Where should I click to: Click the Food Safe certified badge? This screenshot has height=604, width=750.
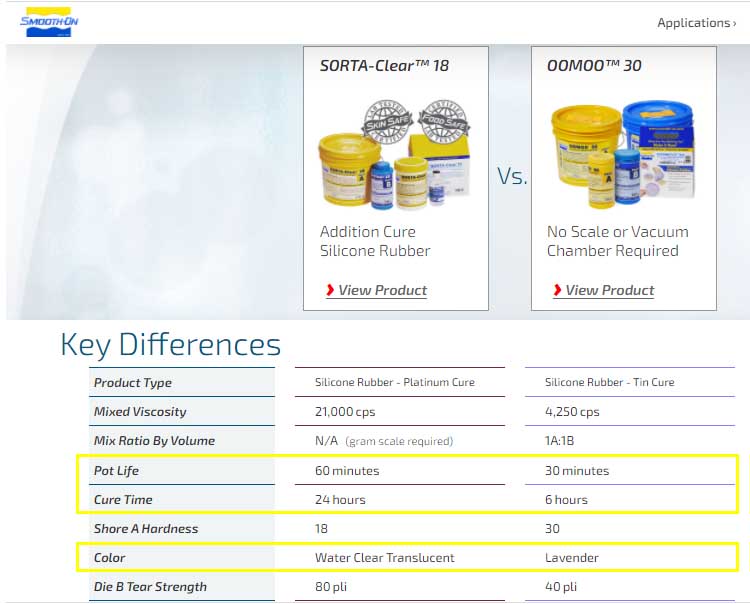pyautogui.click(x=444, y=121)
